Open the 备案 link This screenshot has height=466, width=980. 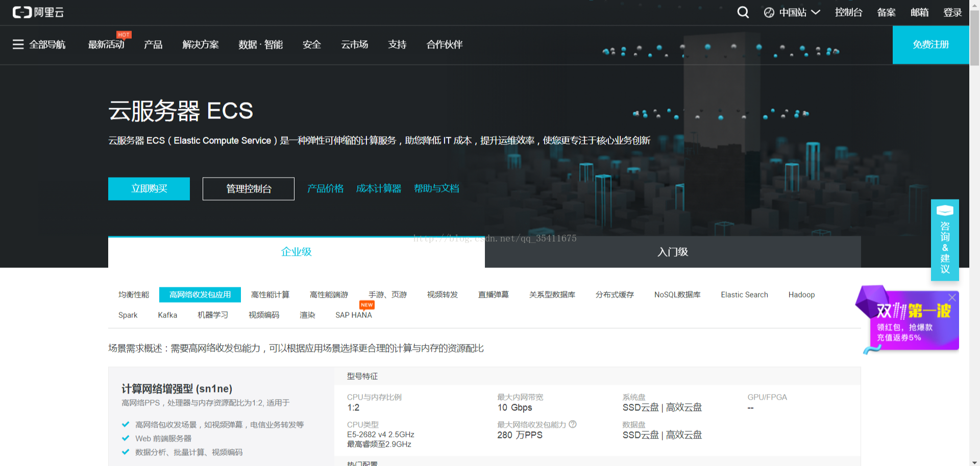coord(886,12)
